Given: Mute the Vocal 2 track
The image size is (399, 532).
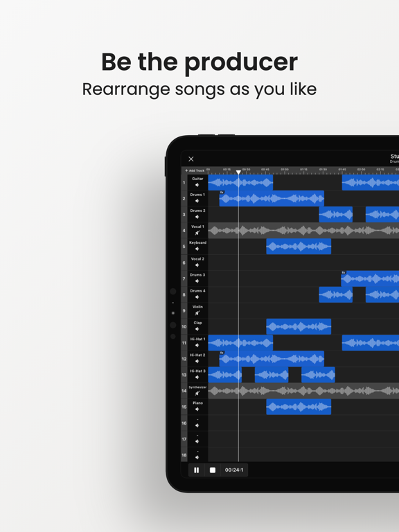Looking at the screenshot, I should (197, 265).
